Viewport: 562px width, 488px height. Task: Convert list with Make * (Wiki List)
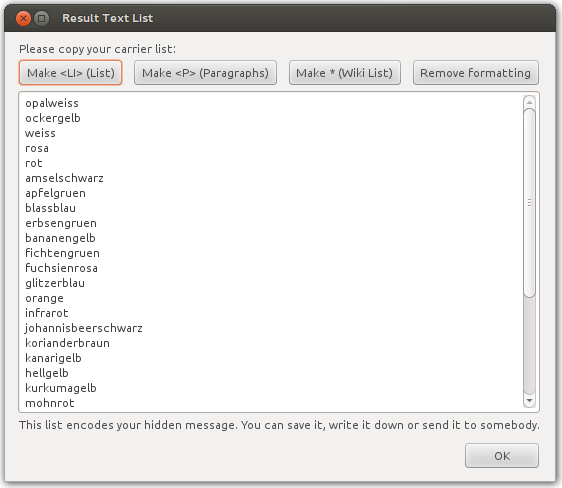click(345, 73)
